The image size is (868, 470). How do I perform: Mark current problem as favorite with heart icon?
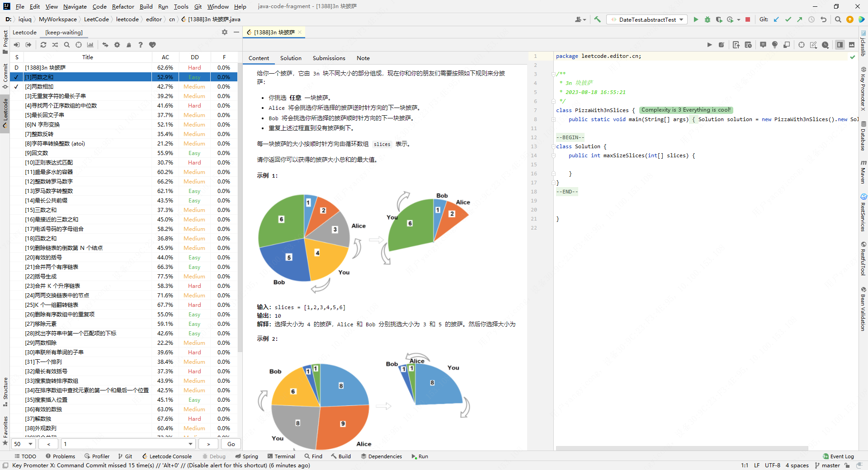(x=152, y=45)
